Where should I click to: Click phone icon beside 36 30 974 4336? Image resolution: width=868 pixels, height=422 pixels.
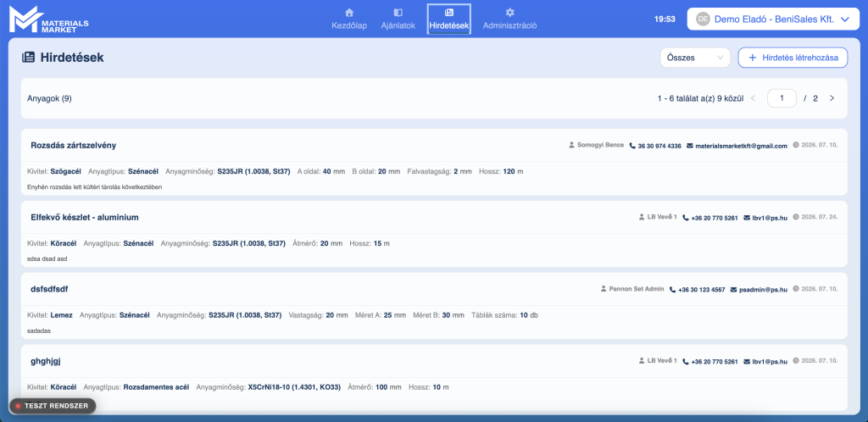(x=632, y=146)
